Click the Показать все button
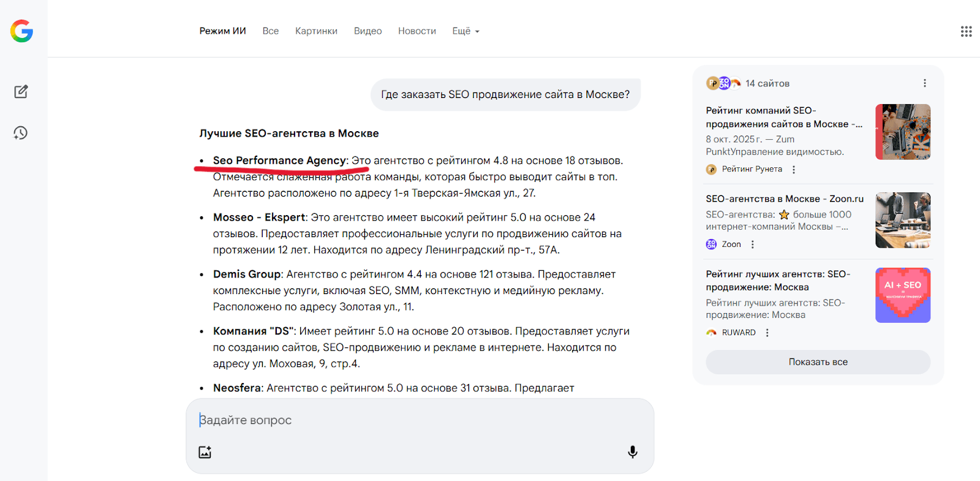This screenshot has height=481, width=980. (818, 362)
